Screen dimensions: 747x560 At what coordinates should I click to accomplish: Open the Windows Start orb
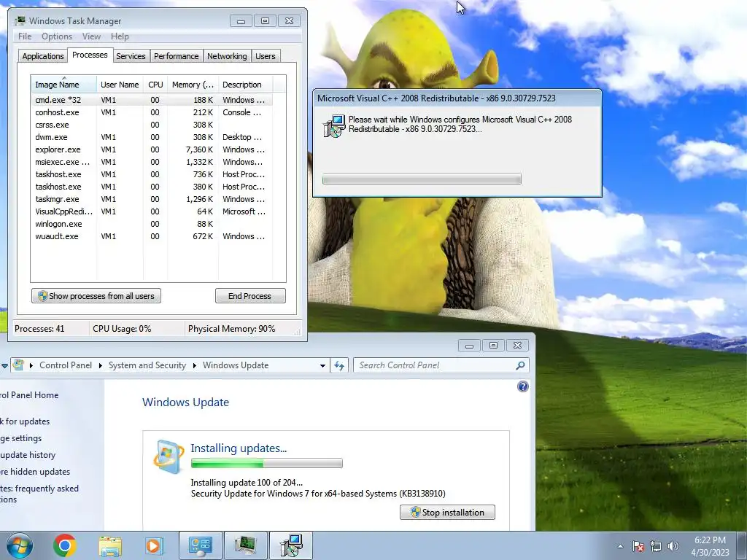[20, 545]
